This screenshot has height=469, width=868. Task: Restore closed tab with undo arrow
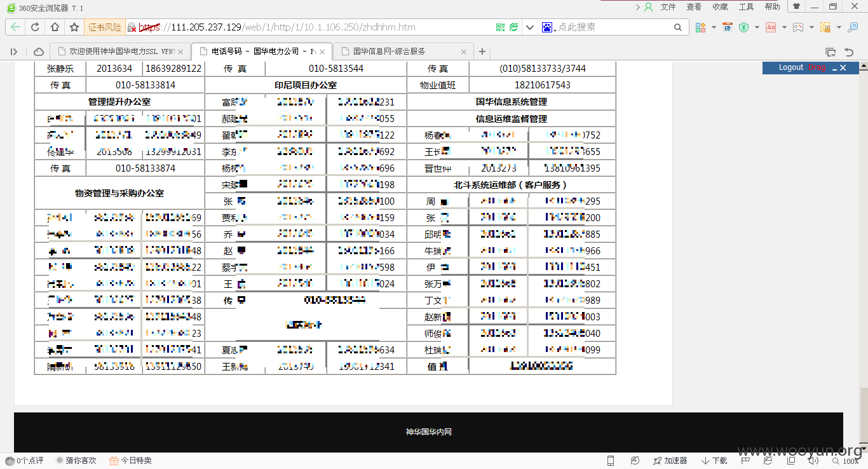tap(849, 51)
